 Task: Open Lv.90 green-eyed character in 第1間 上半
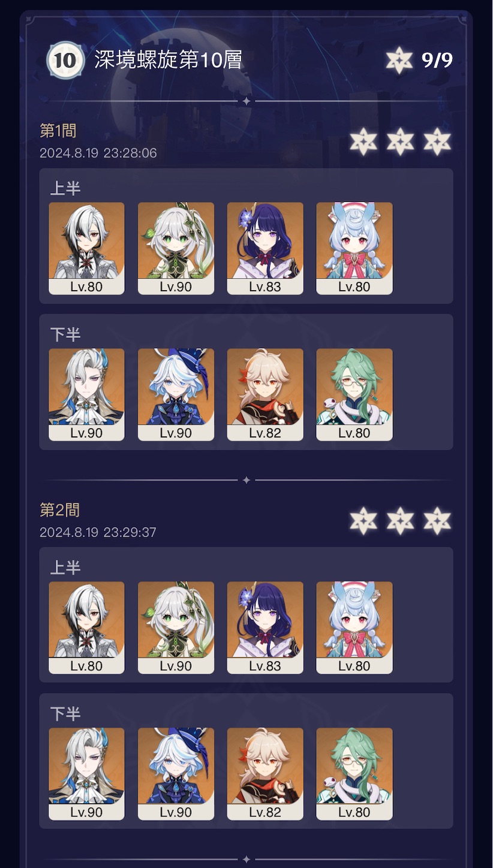(176, 248)
